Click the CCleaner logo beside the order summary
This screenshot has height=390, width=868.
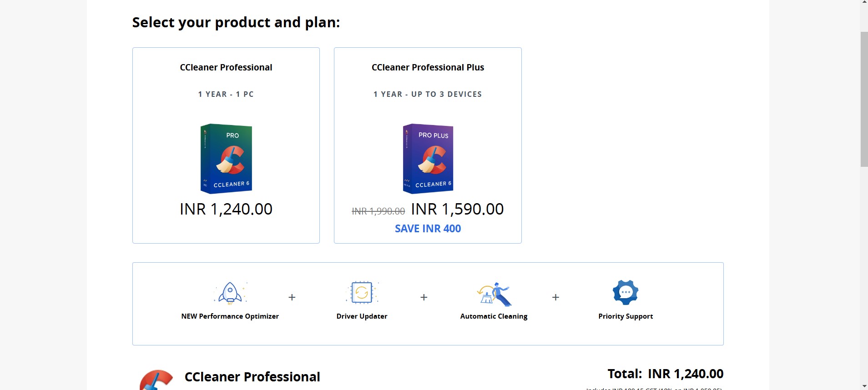pos(157,380)
